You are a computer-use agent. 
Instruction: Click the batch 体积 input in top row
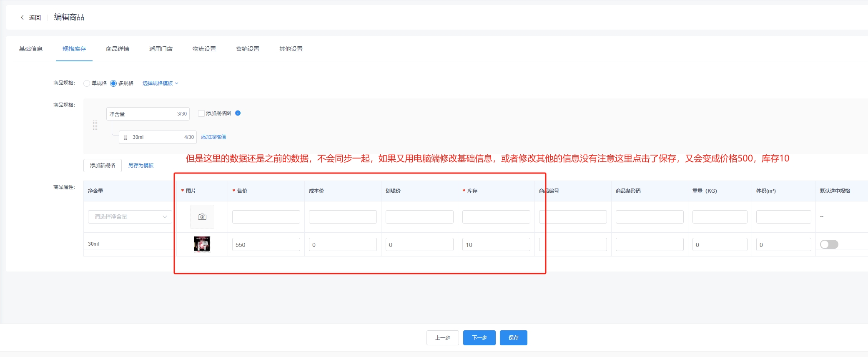[x=784, y=217]
